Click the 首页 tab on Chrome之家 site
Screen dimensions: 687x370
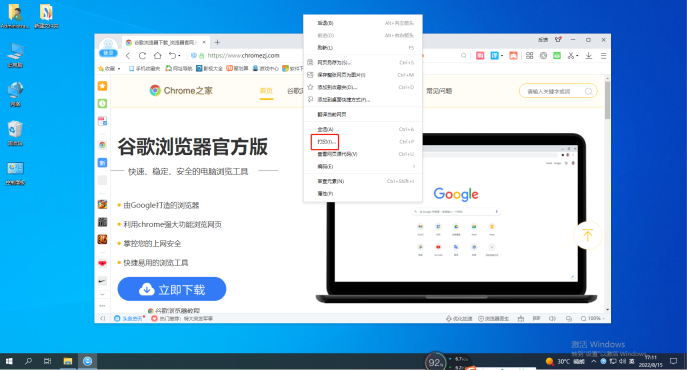click(266, 91)
